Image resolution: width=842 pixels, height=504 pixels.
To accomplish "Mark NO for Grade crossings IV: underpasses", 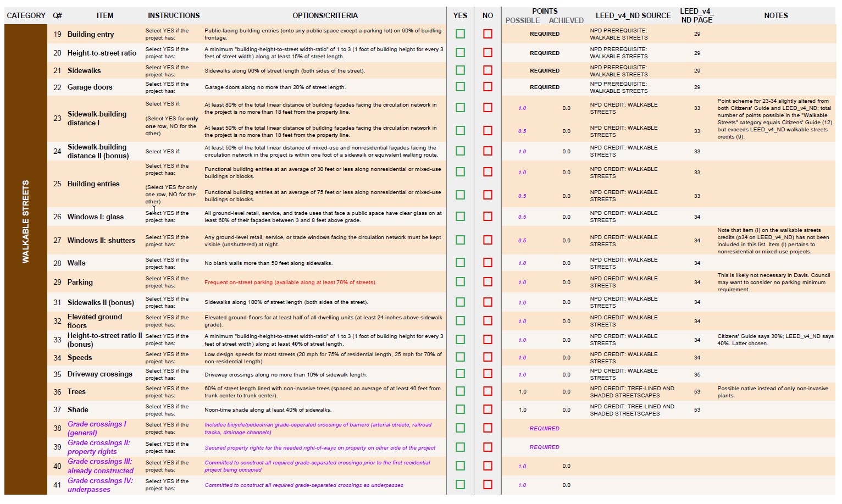I will click(x=488, y=485).
